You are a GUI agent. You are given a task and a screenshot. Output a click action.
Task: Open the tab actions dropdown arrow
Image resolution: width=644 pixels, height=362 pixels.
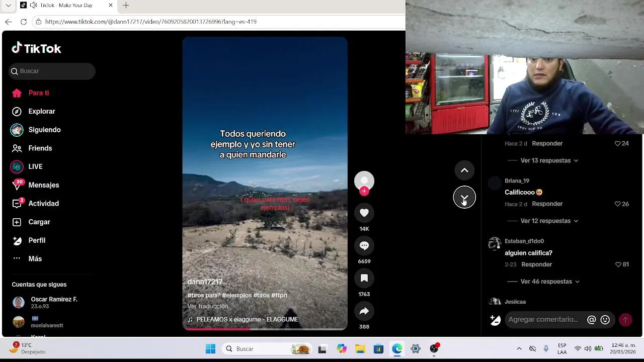[x=8, y=5]
